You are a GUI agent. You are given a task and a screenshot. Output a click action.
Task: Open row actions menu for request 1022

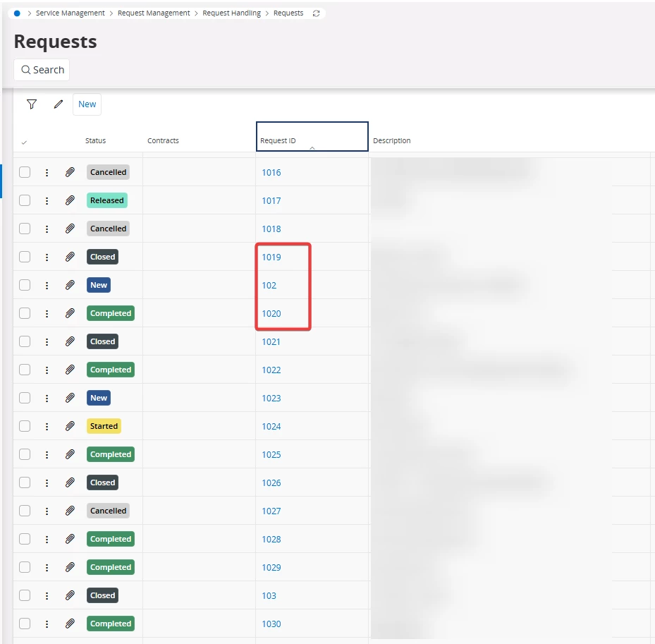(x=47, y=370)
